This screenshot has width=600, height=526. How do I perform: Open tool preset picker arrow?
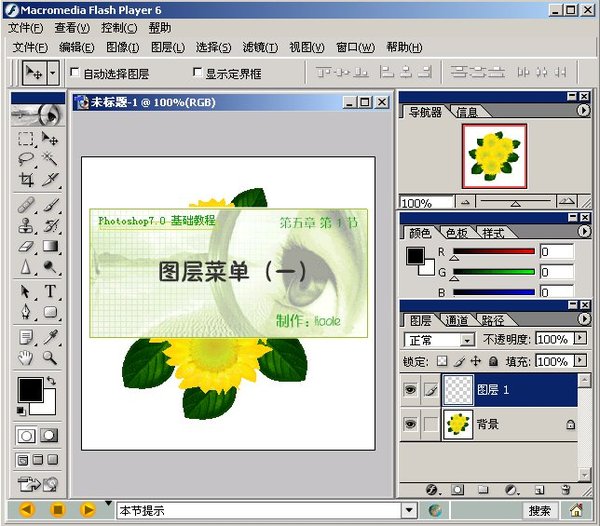click(x=53, y=73)
